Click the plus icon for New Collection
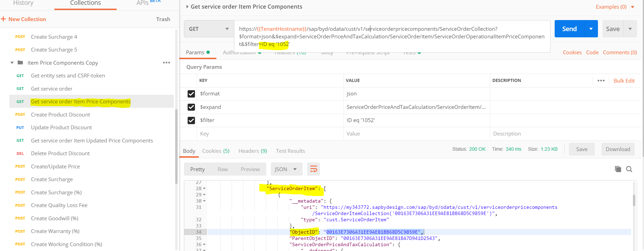The width and height of the screenshot is (644, 251). point(3,19)
